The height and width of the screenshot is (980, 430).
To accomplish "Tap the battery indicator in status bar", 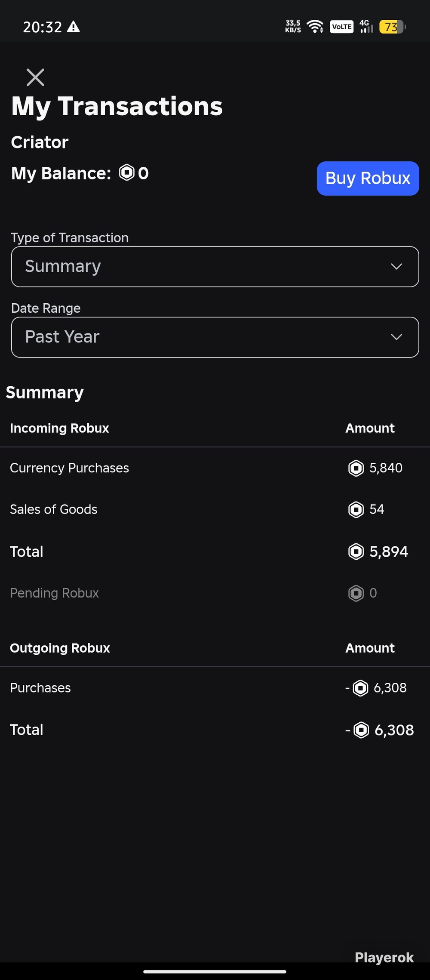I will tap(392, 27).
